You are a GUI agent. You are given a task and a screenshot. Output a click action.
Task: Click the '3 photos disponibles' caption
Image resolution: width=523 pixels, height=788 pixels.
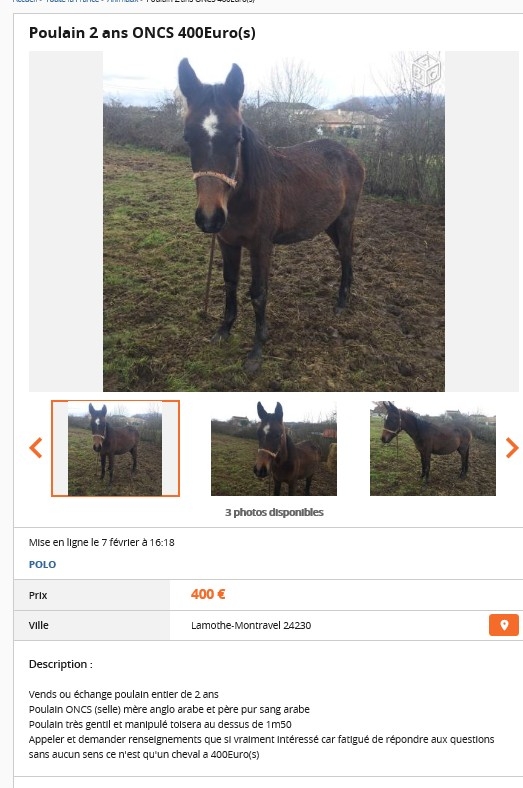274,512
